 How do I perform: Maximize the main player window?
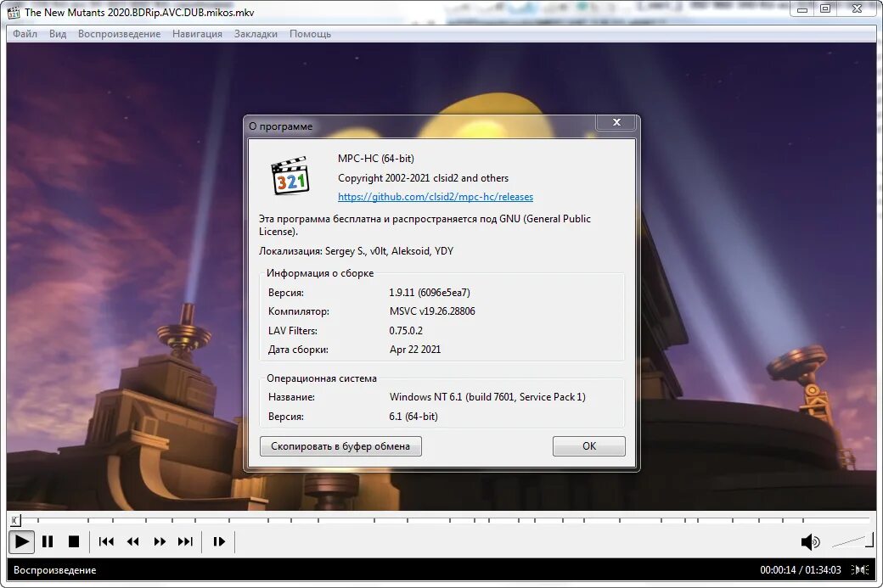[x=825, y=9]
